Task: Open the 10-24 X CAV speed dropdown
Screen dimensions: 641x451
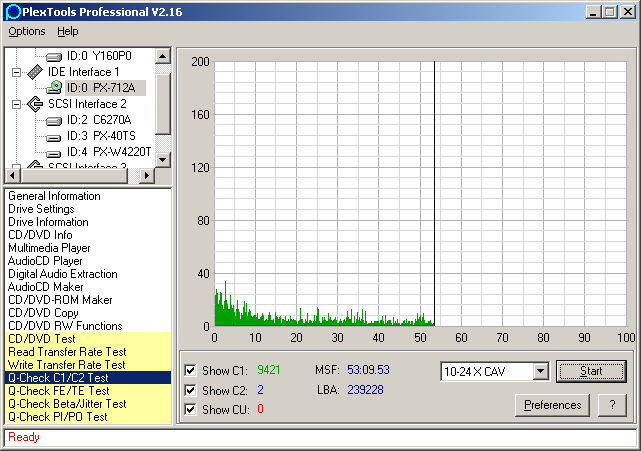Action: (540, 371)
